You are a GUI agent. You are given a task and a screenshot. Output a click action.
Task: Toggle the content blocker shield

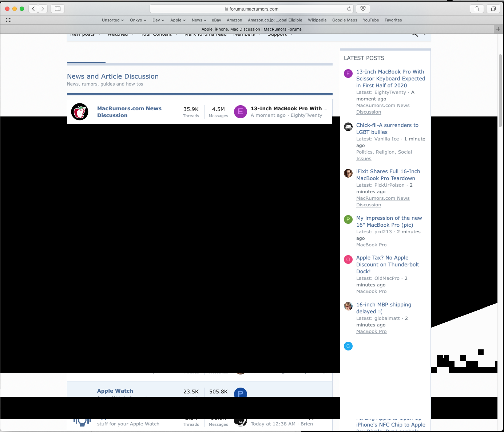[362, 8]
